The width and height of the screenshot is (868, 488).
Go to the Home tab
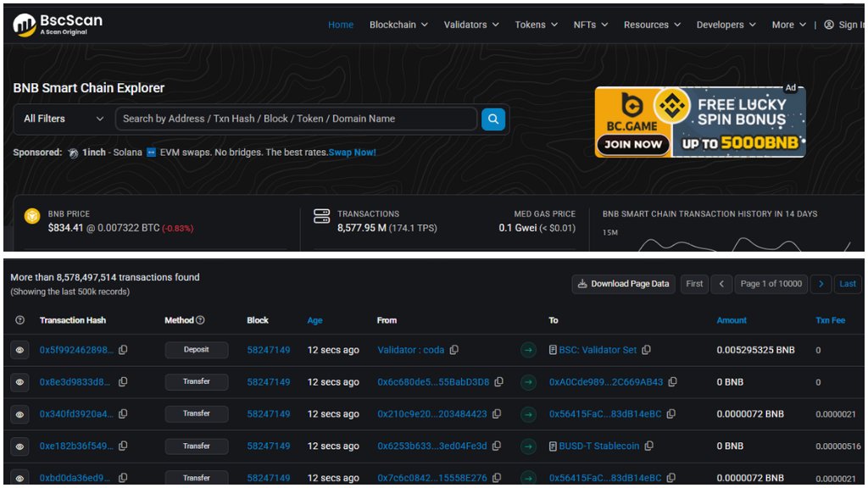coord(341,25)
